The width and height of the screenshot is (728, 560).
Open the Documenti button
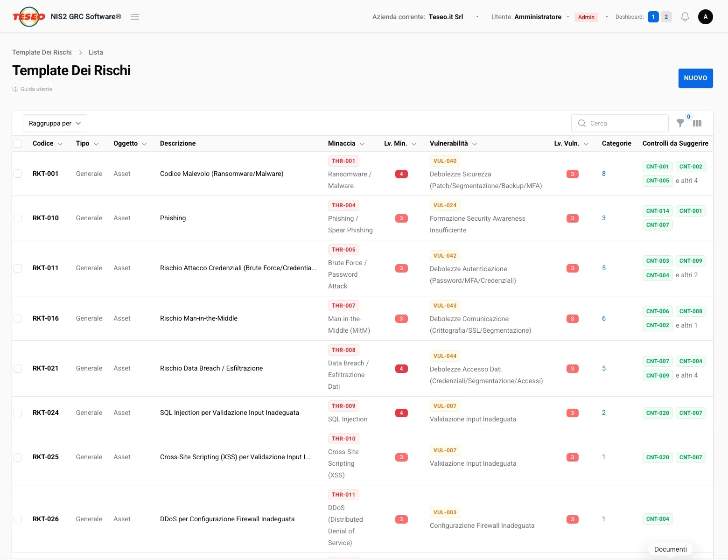coord(670,549)
